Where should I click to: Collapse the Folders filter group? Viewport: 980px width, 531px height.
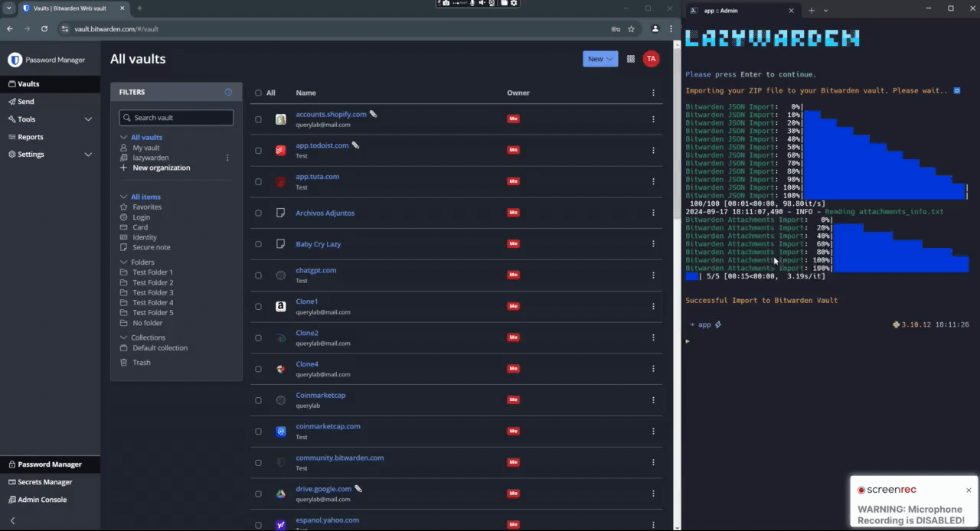123,262
